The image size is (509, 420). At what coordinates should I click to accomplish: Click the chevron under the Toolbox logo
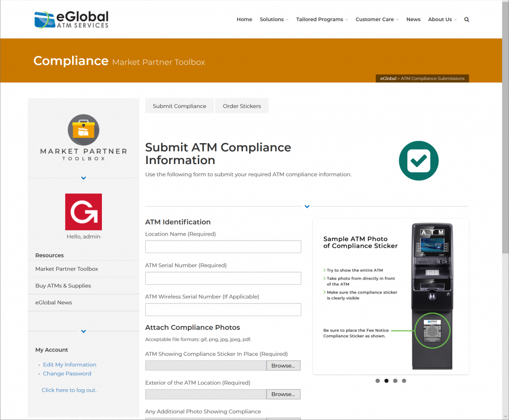(83, 177)
